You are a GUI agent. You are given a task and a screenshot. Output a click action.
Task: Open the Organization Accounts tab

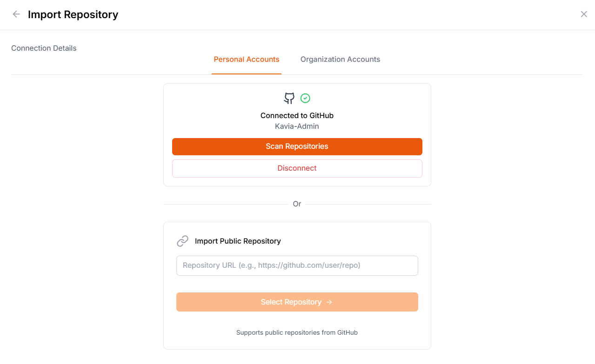(340, 60)
